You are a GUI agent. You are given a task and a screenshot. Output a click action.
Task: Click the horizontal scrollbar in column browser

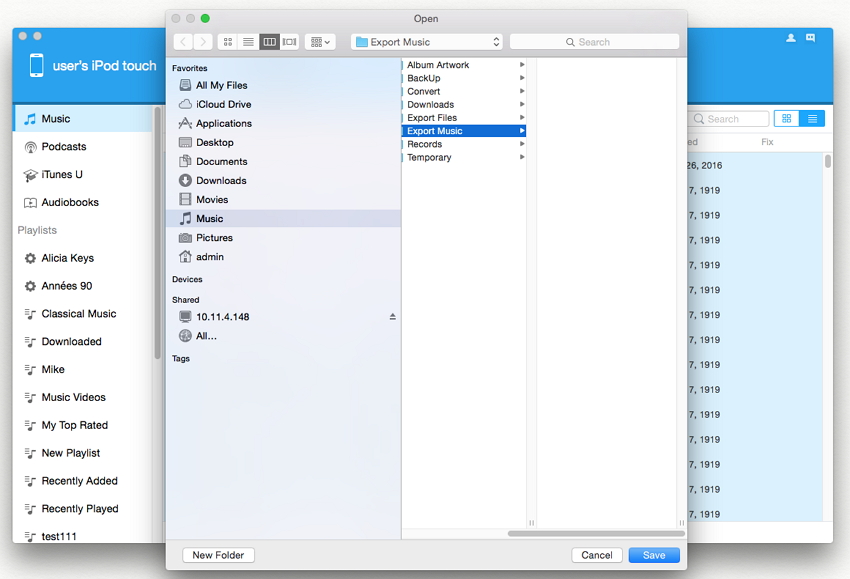tap(593, 534)
